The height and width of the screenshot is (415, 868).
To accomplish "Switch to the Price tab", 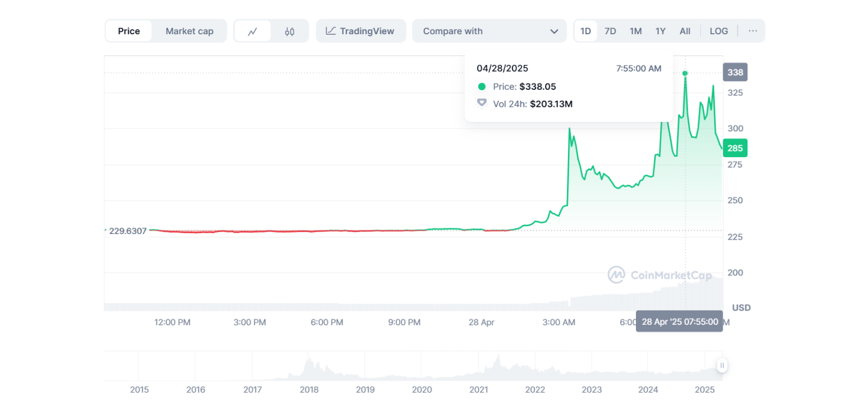I will pos(129,31).
